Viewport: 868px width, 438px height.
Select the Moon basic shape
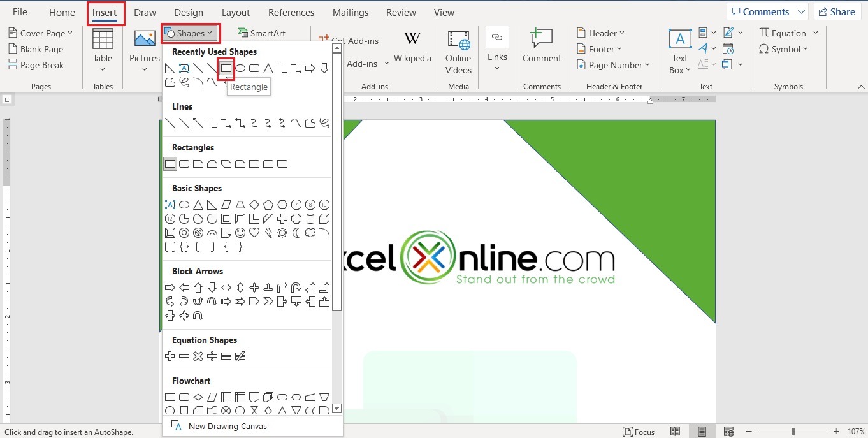(296, 233)
